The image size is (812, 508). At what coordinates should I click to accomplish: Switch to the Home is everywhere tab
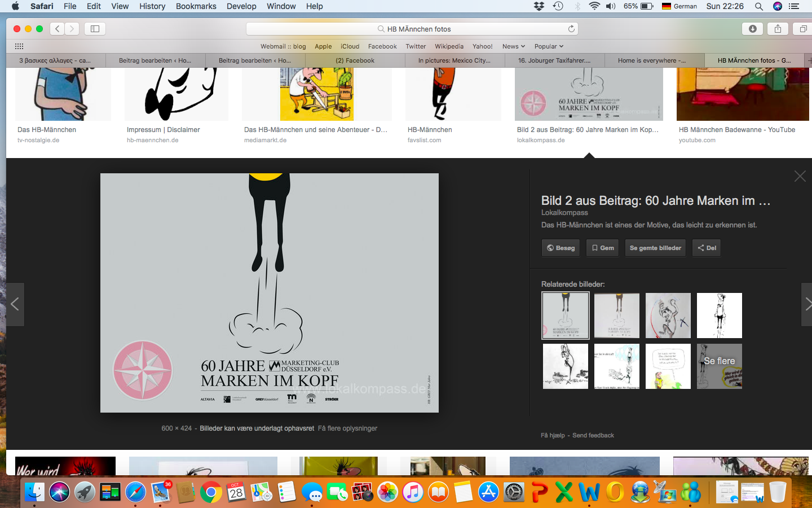pyautogui.click(x=654, y=60)
